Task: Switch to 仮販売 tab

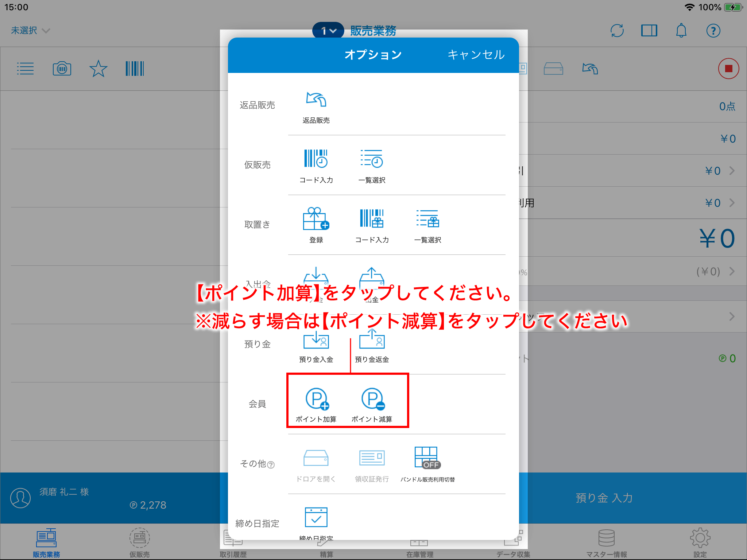Action: (x=140, y=542)
